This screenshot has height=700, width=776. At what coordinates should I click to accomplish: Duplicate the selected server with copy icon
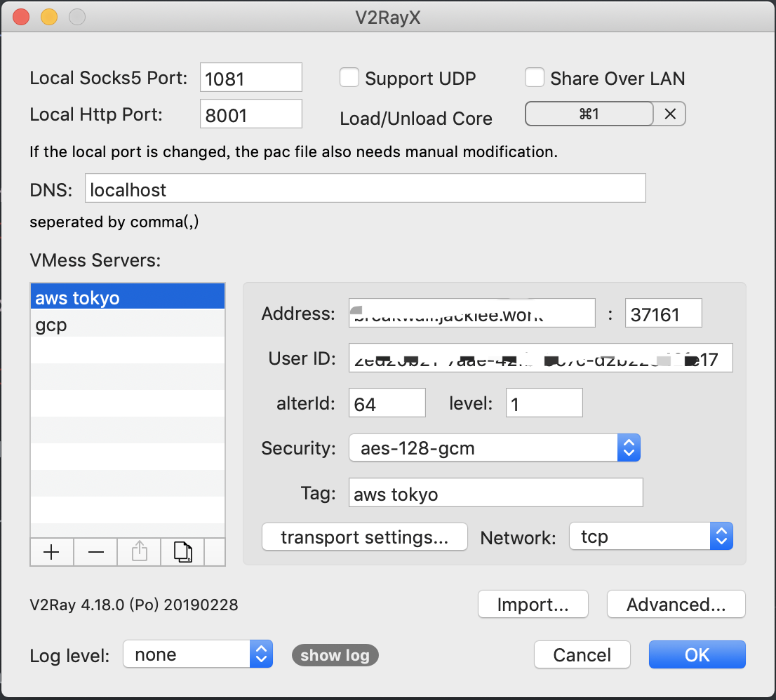click(x=182, y=553)
